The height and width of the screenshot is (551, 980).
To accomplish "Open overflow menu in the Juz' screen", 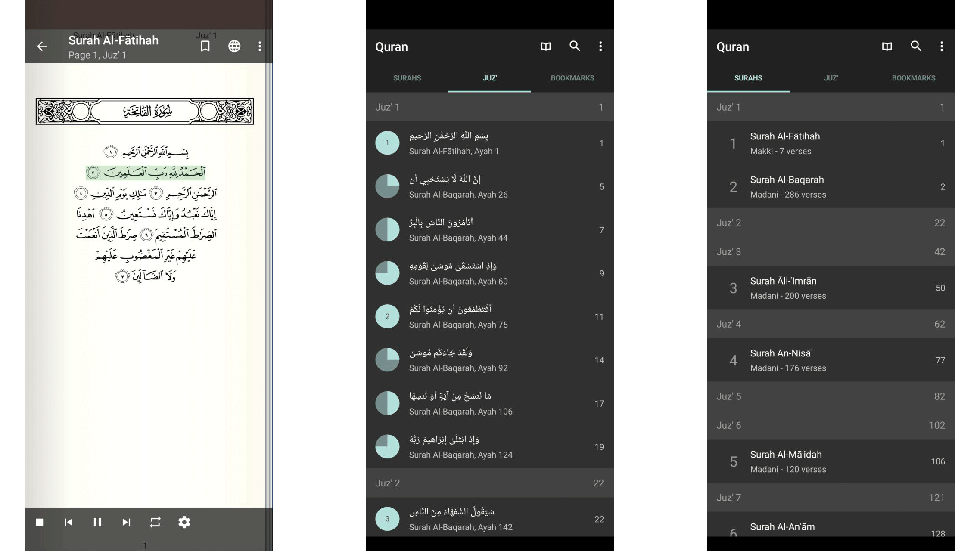I will click(600, 46).
